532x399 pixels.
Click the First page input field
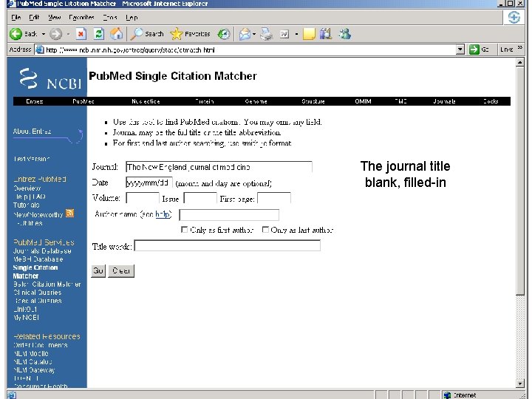[274, 198]
